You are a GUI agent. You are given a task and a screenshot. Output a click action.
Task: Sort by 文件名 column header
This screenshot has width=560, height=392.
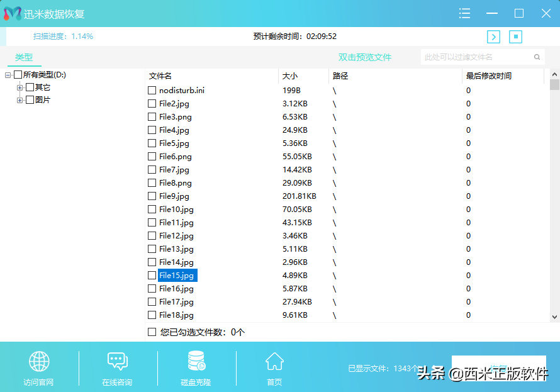[x=160, y=76]
